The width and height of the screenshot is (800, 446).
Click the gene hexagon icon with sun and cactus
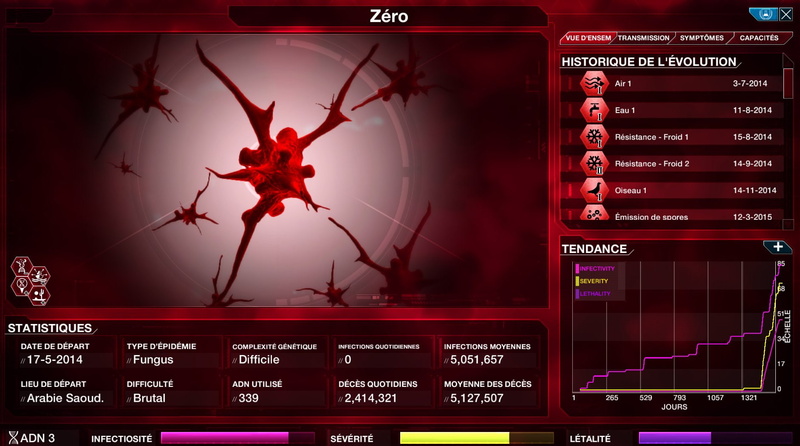[39, 295]
